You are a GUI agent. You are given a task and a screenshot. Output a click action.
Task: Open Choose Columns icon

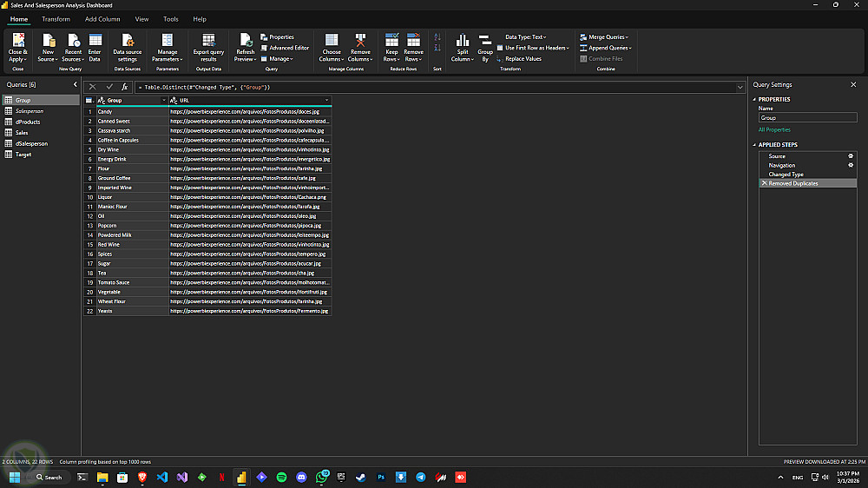[x=332, y=41]
